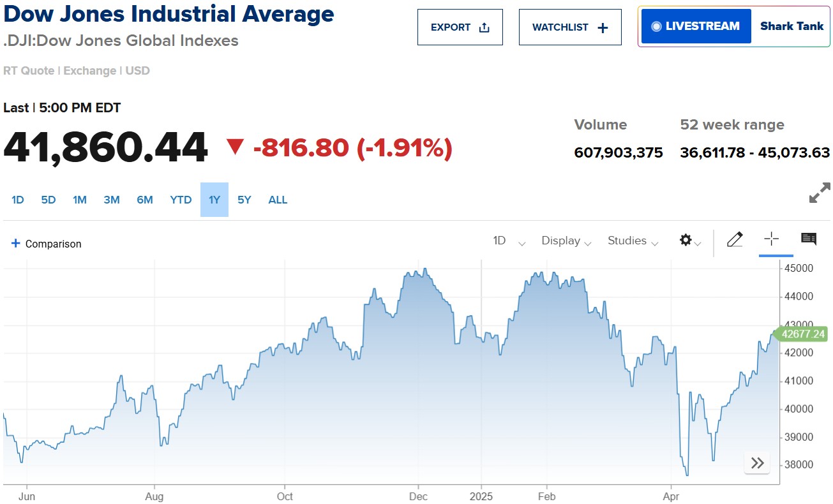Click the plus icon beside Comparison

(16, 243)
